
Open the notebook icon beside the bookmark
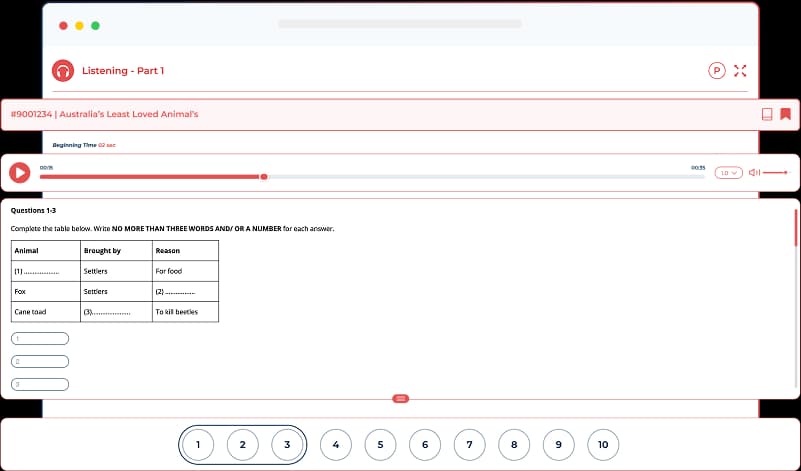pyautogui.click(x=767, y=114)
